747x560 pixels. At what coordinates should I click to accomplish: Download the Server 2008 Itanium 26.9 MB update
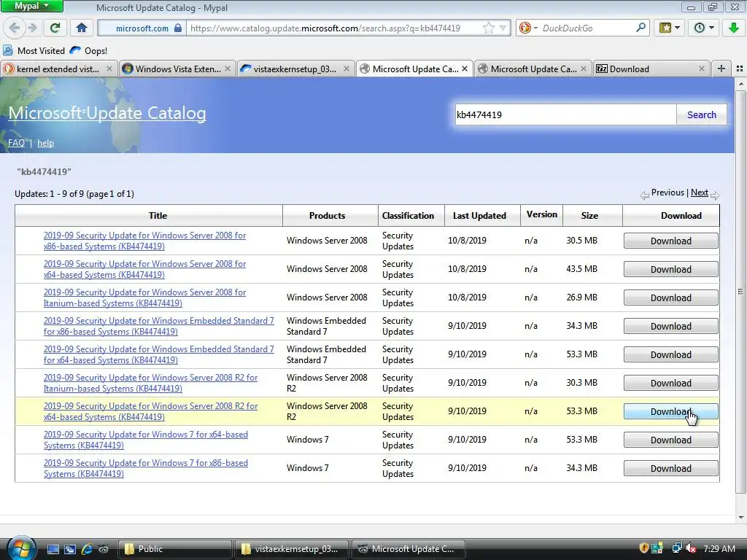(x=671, y=298)
